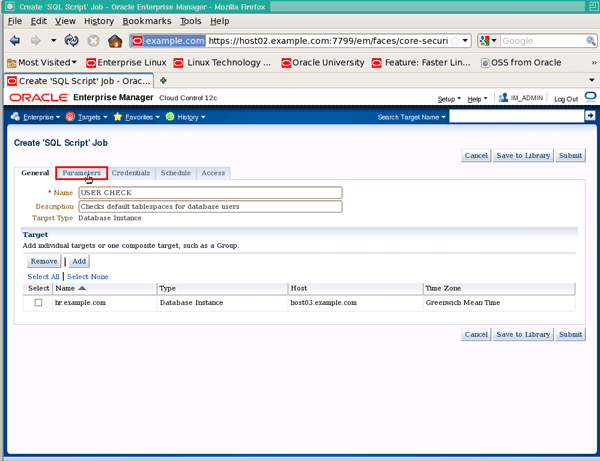Select the General tab
600x461 pixels.
(x=35, y=173)
